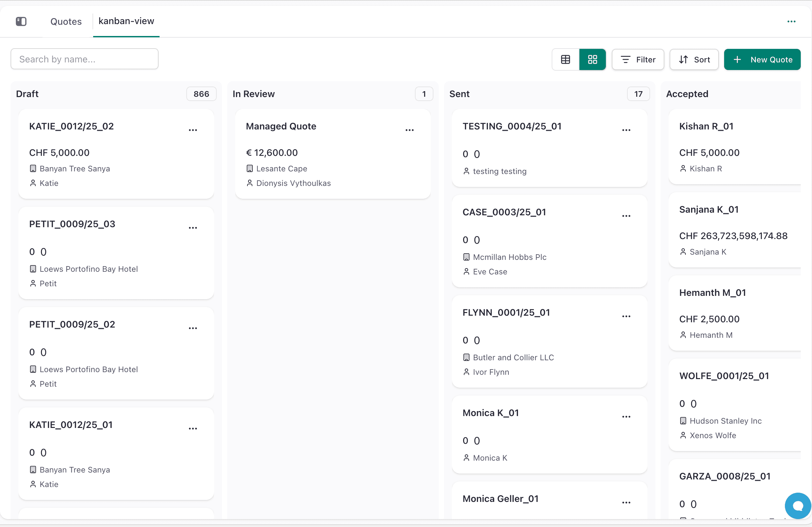Open more options for FLYNN_0001/25_01 card
812x527 pixels.
[x=626, y=316]
